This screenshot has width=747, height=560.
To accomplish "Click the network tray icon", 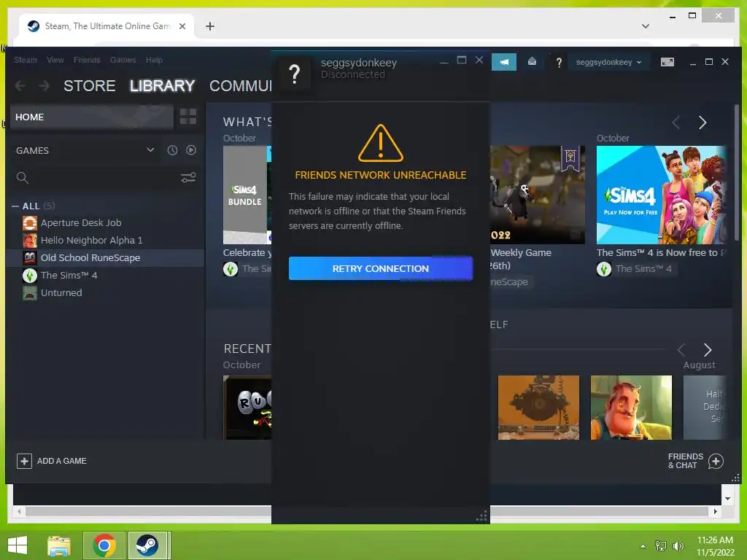I will pyautogui.click(x=661, y=546).
